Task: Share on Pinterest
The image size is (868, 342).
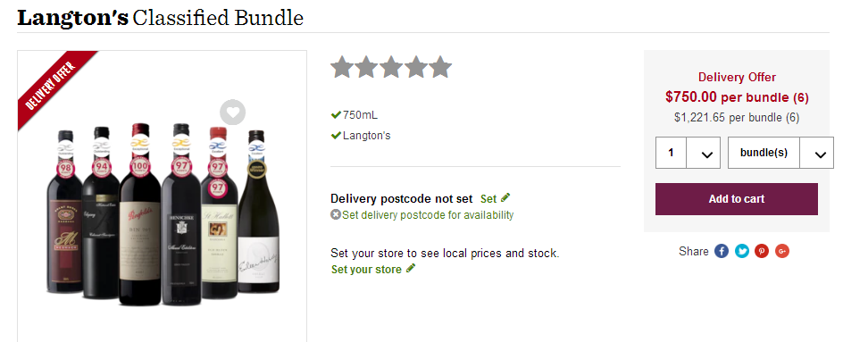Action: click(762, 251)
